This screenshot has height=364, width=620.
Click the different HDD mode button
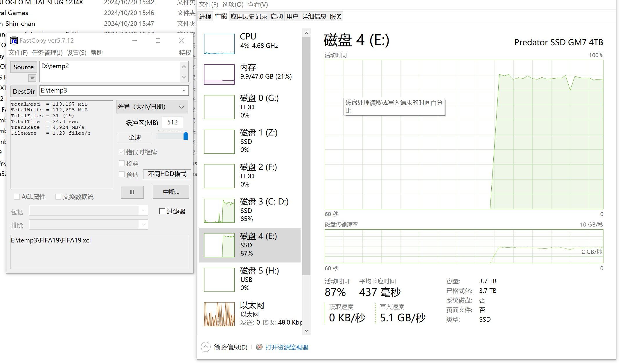pos(167,174)
